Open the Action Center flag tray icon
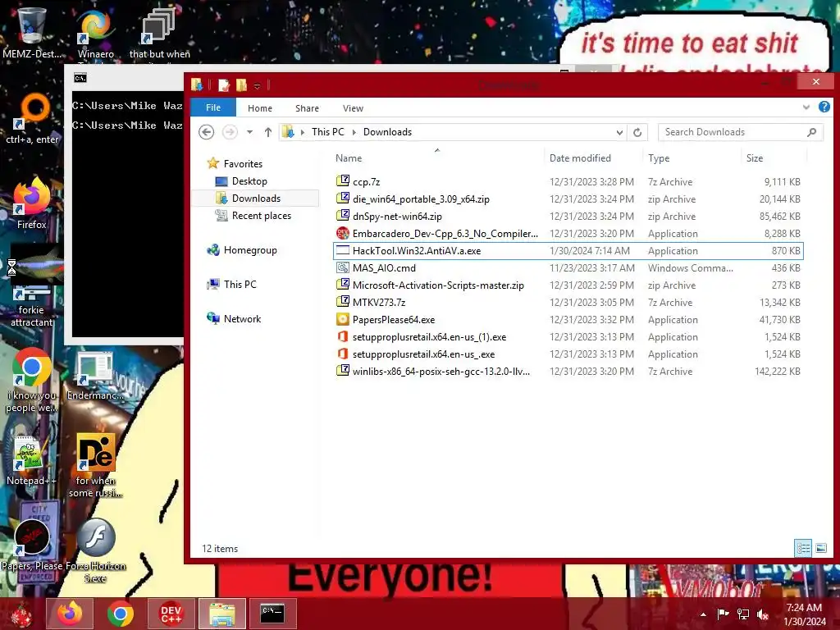The height and width of the screenshot is (630, 840). point(724,614)
